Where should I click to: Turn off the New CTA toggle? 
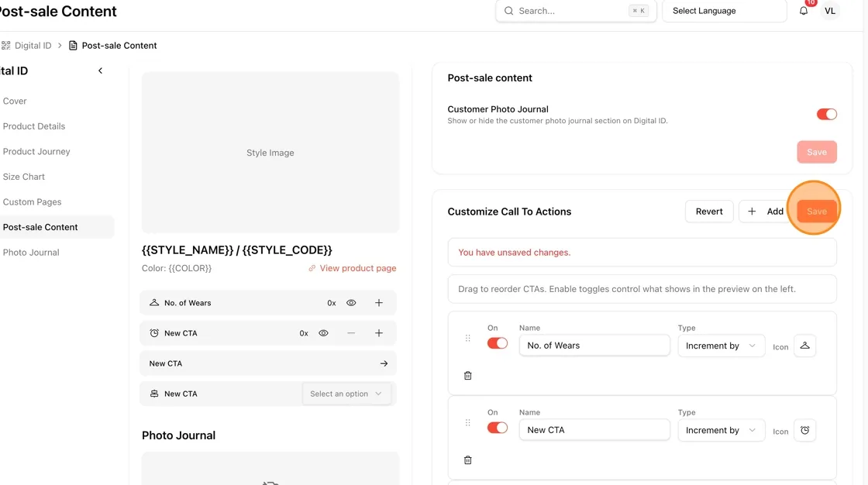[497, 428]
